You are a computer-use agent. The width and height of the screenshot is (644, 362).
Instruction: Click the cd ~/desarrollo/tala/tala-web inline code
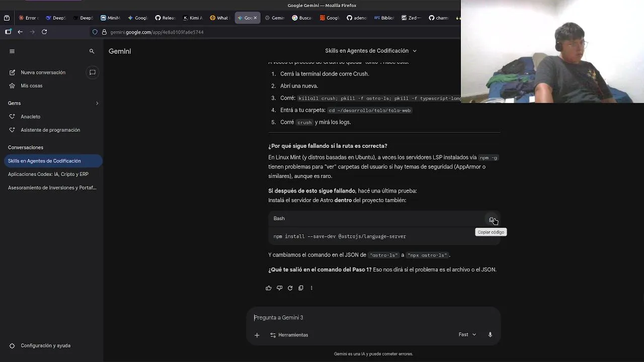(x=369, y=111)
